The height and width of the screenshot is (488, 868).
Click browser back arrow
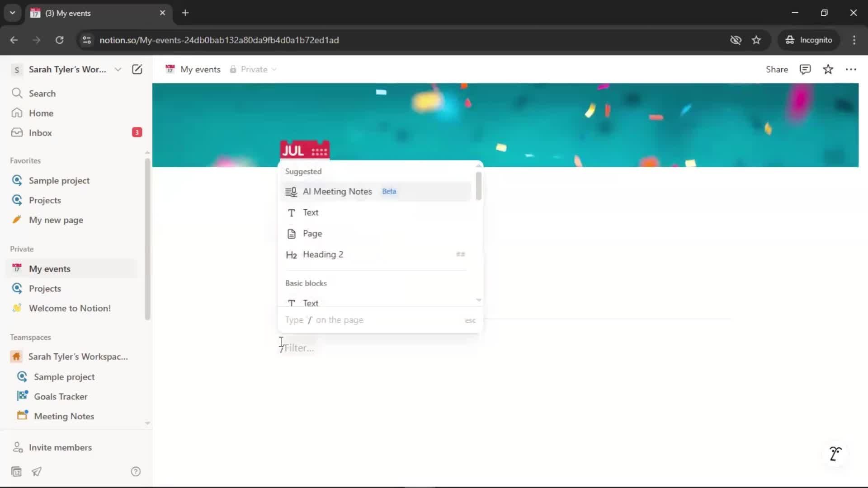(14, 40)
